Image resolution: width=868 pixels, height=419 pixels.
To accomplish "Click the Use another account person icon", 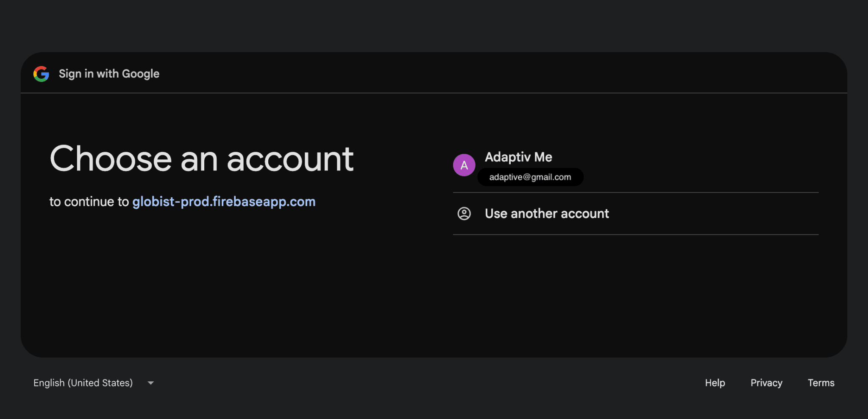I will (464, 213).
